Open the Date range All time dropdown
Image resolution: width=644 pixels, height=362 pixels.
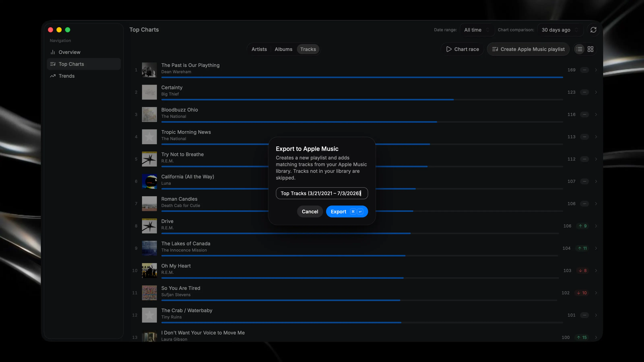point(477,30)
